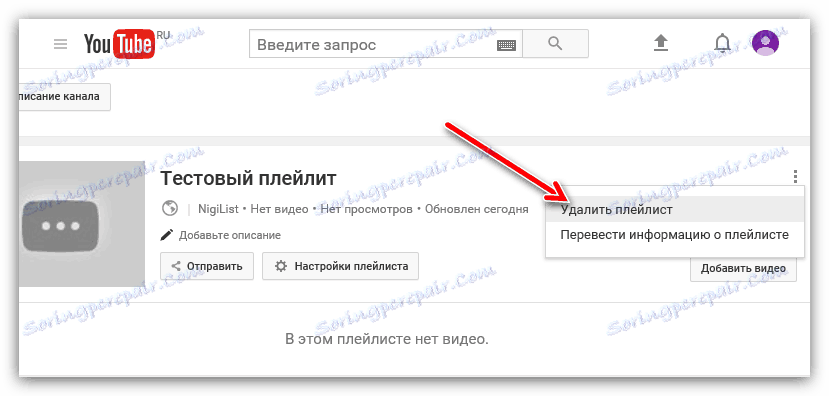Image resolution: width=829 pixels, height=396 pixels.
Task: Open notifications bell
Action: (722, 44)
